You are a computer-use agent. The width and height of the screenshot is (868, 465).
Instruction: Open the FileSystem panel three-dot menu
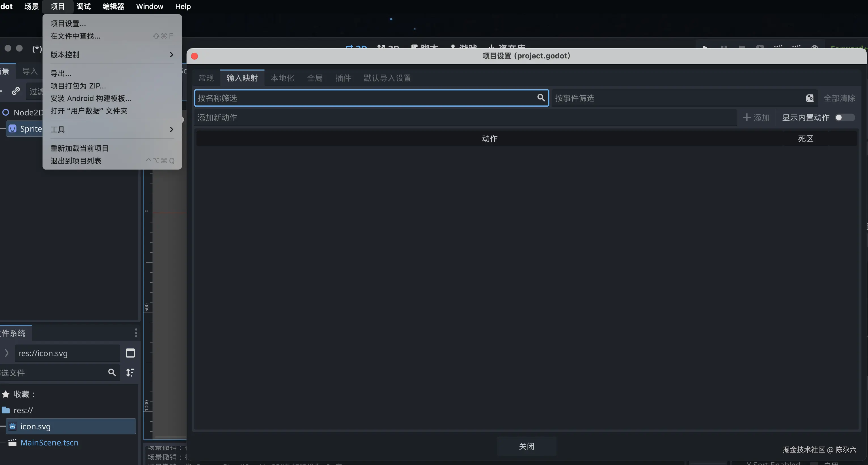pyautogui.click(x=136, y=333)
